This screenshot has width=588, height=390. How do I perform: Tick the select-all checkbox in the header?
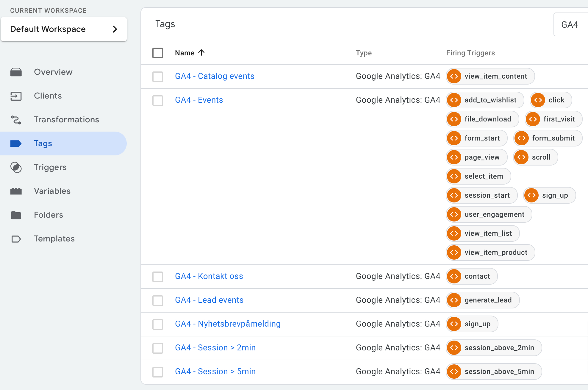tap(158, 53)
